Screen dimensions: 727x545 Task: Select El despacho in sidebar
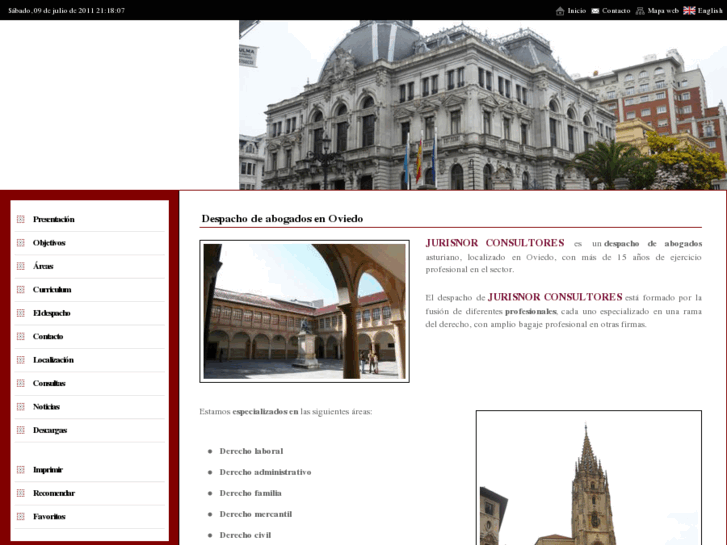pyautogui.click(x=51, y=313)
